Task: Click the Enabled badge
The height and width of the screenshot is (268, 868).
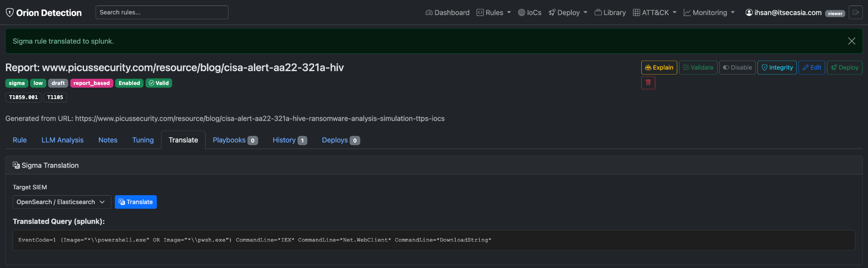Action: 129,83
